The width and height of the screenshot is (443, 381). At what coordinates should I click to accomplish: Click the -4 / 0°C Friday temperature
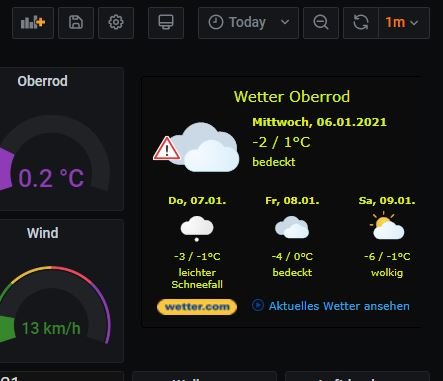tap(292, 256)
